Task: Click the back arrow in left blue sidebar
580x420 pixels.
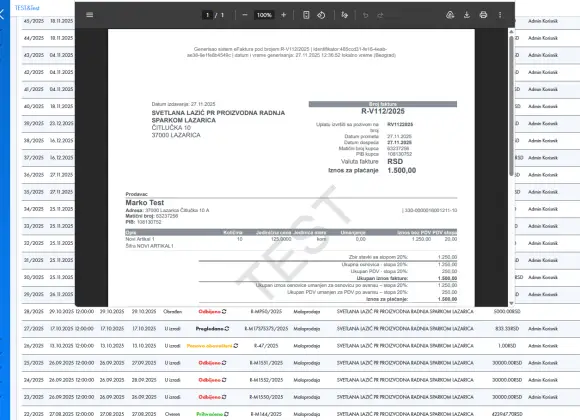Action: 2,14
